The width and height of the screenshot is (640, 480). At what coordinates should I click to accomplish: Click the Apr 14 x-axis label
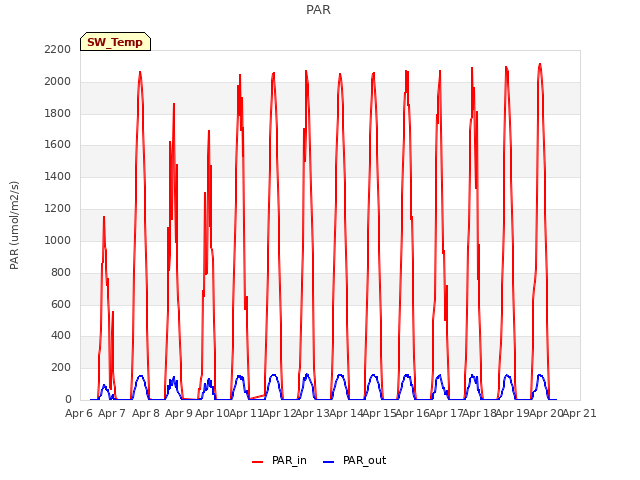coord(346,413)
